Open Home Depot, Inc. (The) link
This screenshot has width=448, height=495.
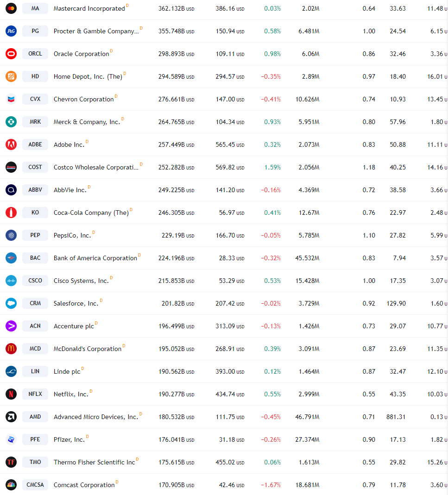88,77
